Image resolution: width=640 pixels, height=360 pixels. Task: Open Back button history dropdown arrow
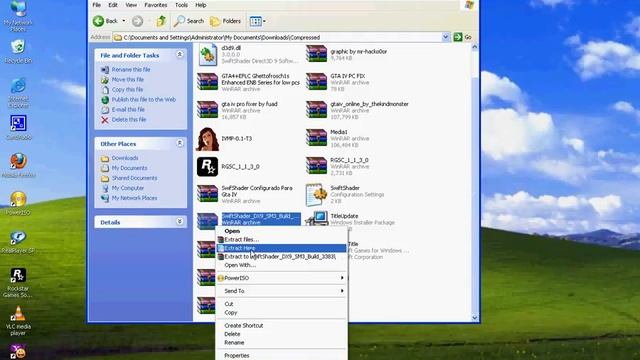tap(124, 21)
